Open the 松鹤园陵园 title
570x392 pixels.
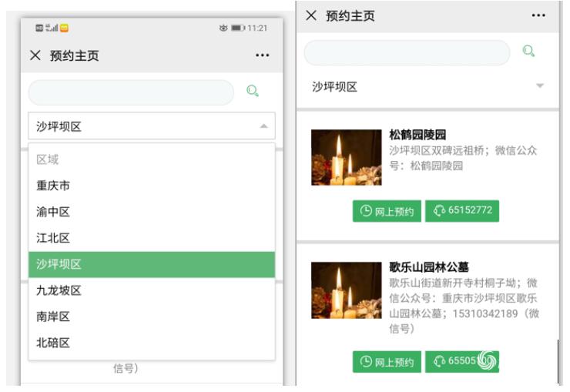pyautogui.click(x=417, y=135)
